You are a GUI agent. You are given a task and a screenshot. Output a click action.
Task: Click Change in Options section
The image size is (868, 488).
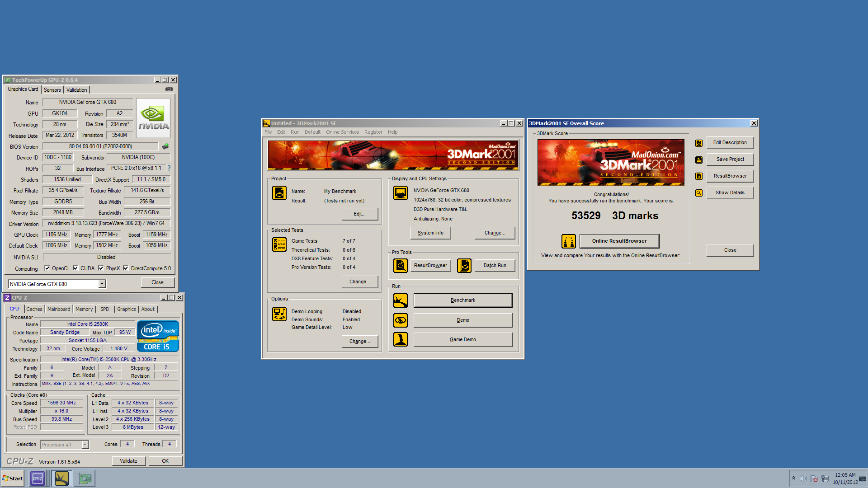[x=359, y=342]
